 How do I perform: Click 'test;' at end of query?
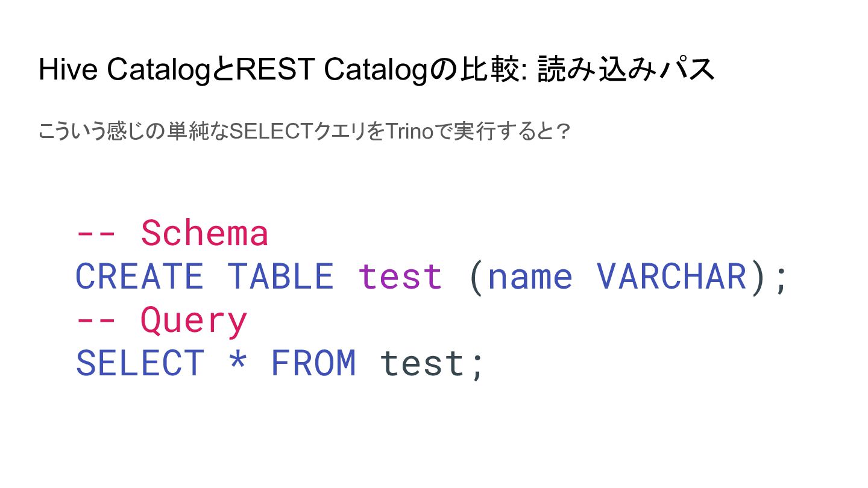pos(432,364)
